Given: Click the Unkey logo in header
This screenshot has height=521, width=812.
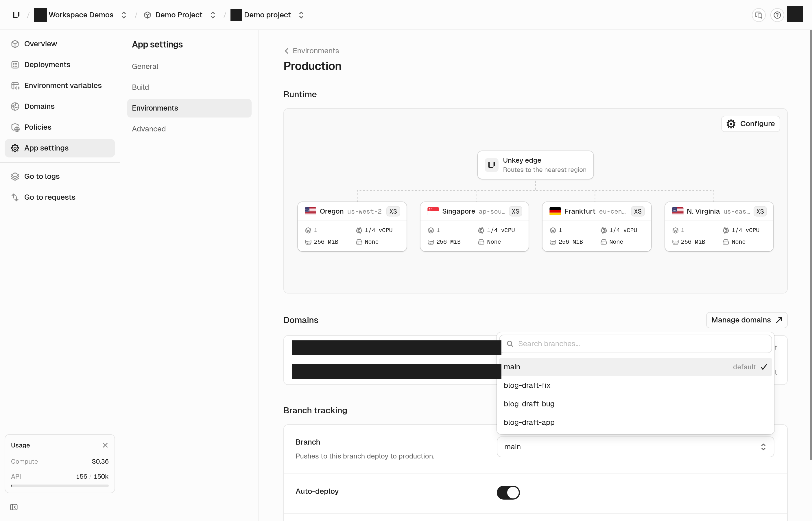Looking at the screenshot, I should point(16,15).
